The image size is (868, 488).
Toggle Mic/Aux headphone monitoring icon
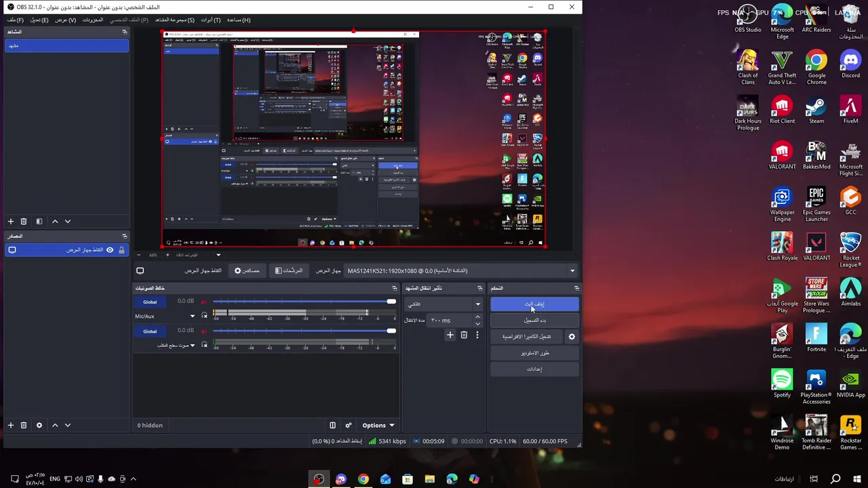[x=204, y=316]
